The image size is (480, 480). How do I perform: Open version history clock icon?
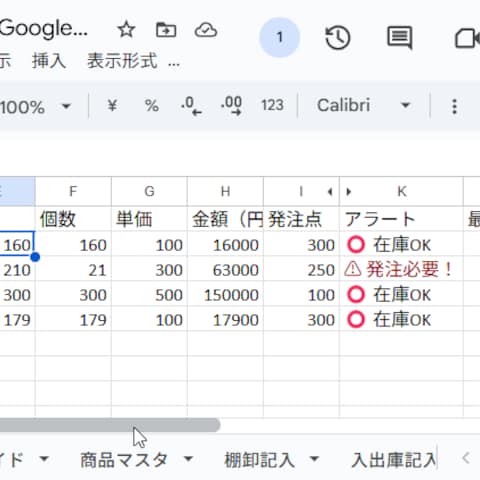(337, 38)
